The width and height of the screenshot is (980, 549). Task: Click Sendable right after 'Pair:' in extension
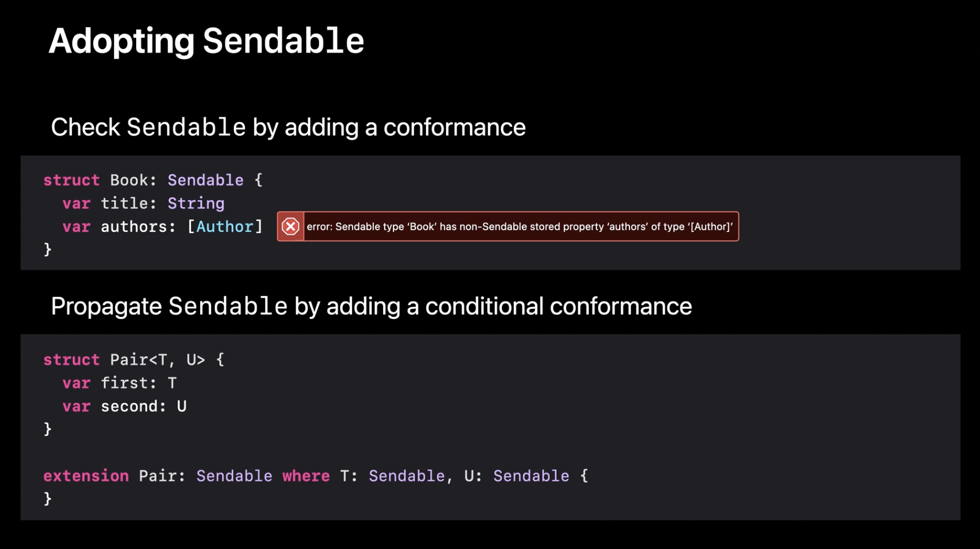(x=234, y=476)
